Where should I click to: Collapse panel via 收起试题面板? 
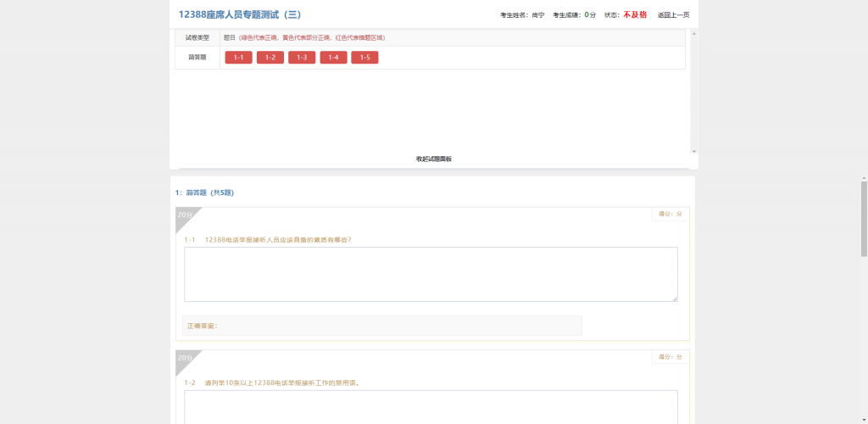[x=433, y=159]
